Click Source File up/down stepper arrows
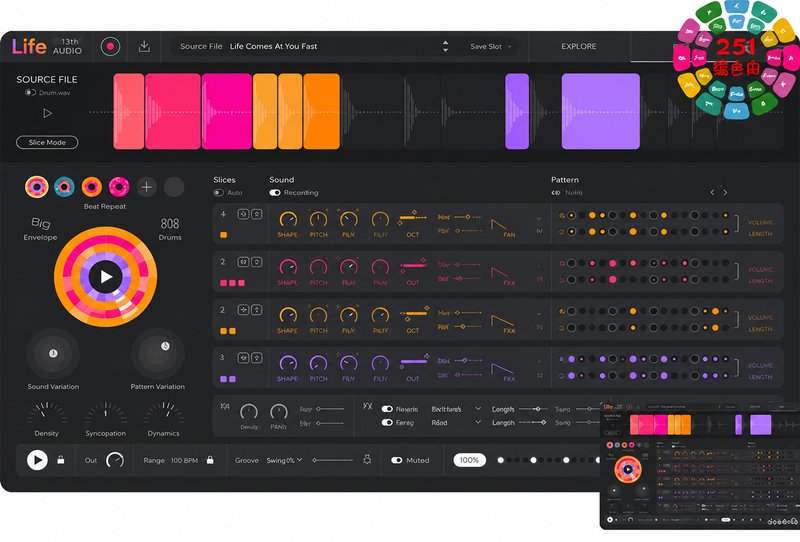The height and width of the screenshot is (542, 800). point(445,46)
